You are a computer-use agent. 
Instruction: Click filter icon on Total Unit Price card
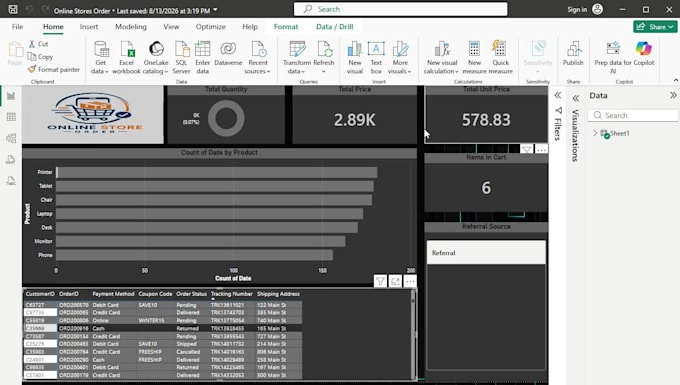pyautogui.click(x=526, y=150)
